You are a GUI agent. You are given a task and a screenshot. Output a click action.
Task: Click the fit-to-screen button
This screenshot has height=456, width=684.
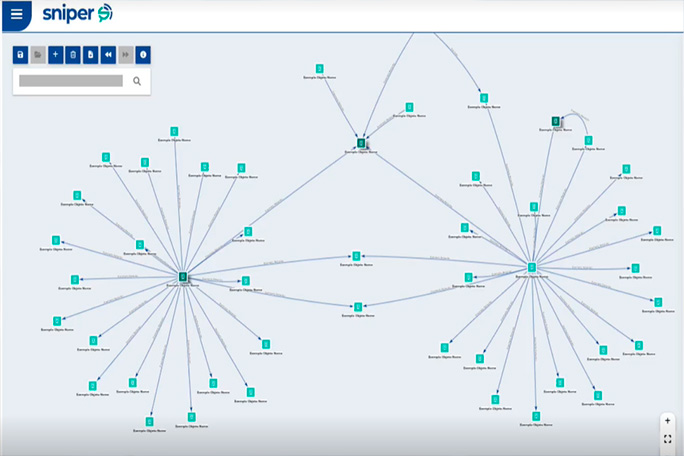[x=668, y=439]
